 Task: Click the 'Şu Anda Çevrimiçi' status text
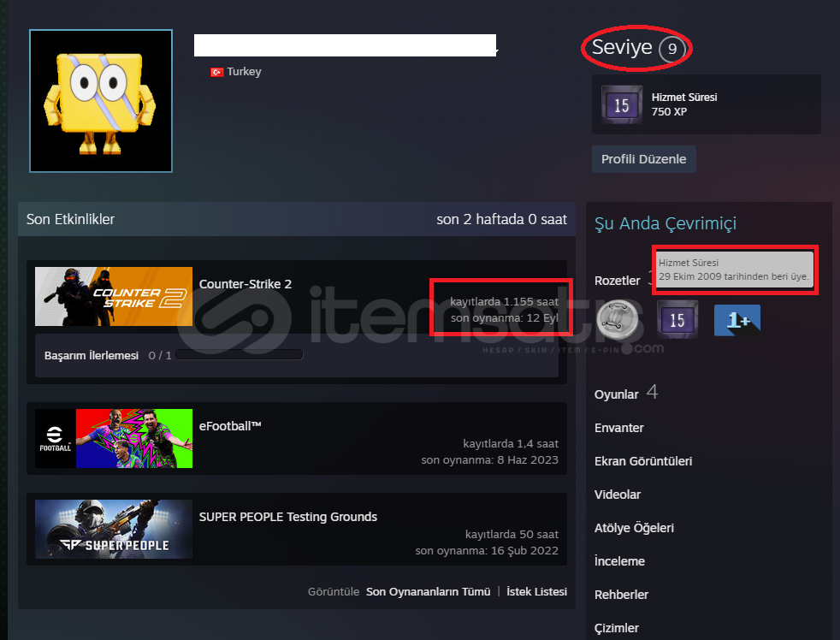[x=665, y=223]
